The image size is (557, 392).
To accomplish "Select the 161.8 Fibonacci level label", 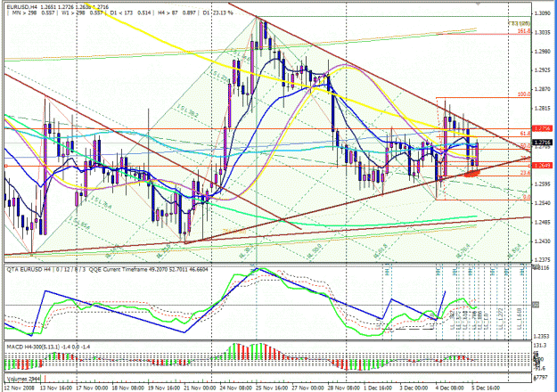I will coord(524,31).
